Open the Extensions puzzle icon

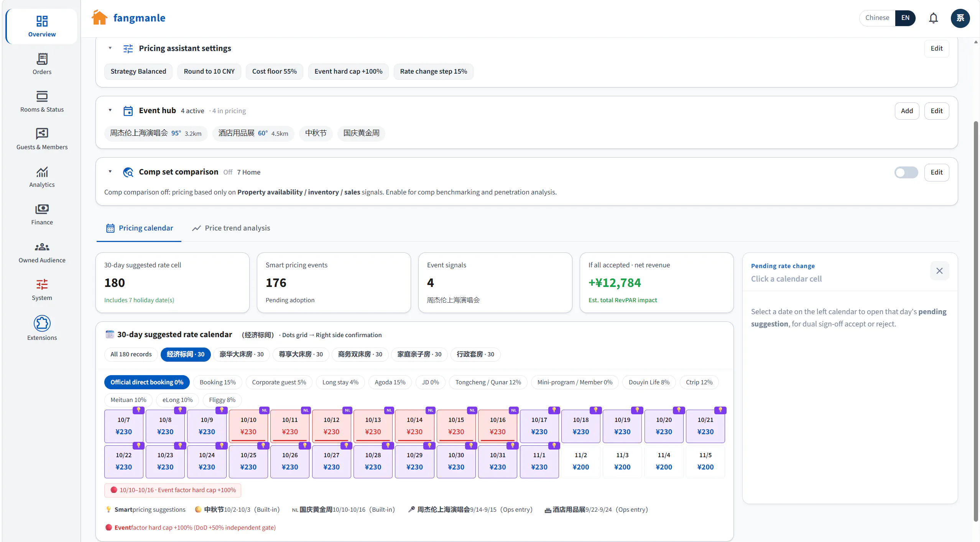pos(42,323)
